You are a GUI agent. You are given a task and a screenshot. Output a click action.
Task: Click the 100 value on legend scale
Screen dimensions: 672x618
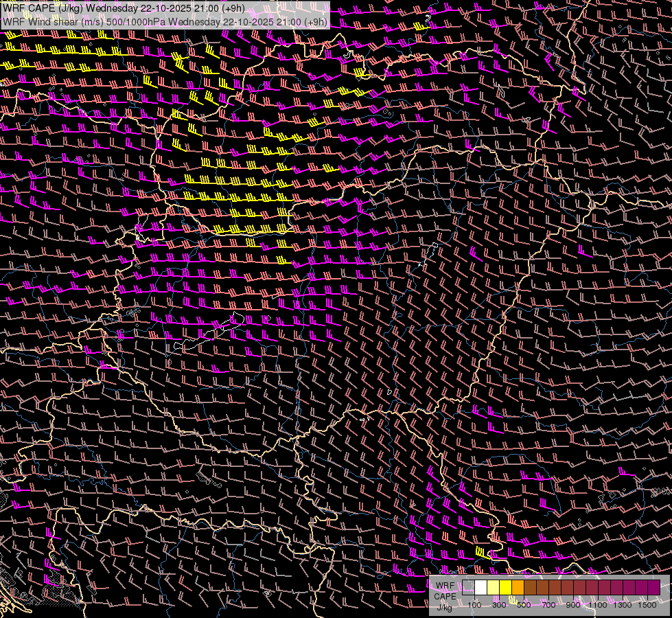tap(474, 605)
